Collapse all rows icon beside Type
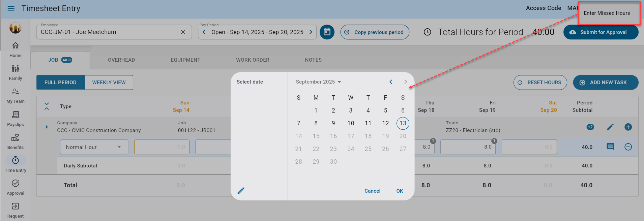The width and height of the screenshot is (644, 221). [47, 106]
